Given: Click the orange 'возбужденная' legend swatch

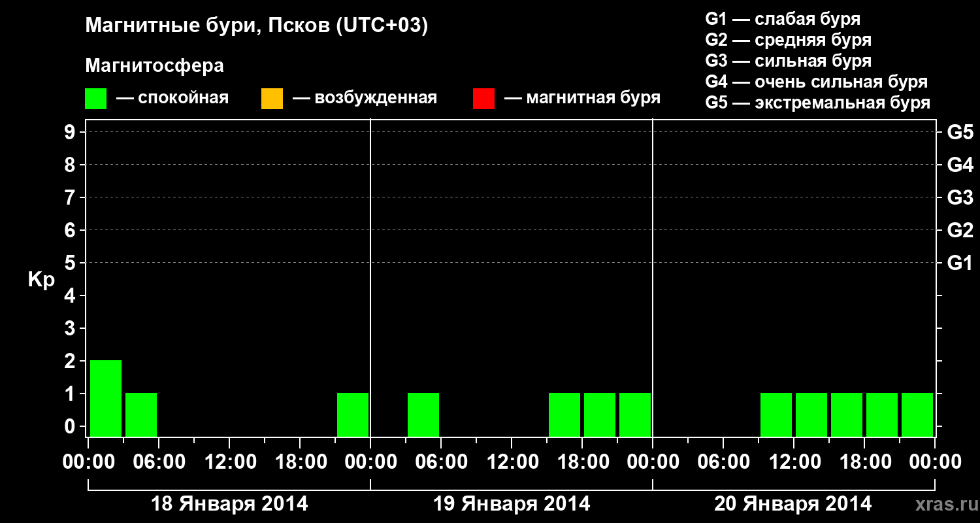Looking at the screenshot, I should click(x=272, y=98).
